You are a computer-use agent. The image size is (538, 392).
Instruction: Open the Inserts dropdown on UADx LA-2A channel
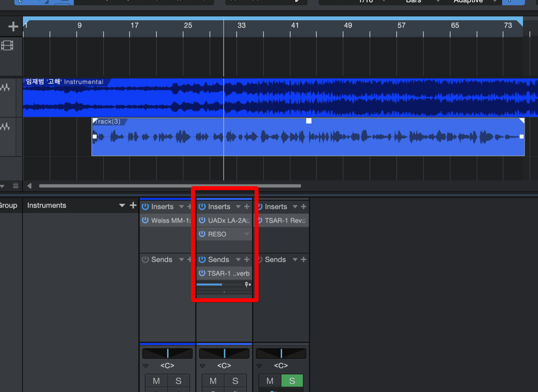238,207
